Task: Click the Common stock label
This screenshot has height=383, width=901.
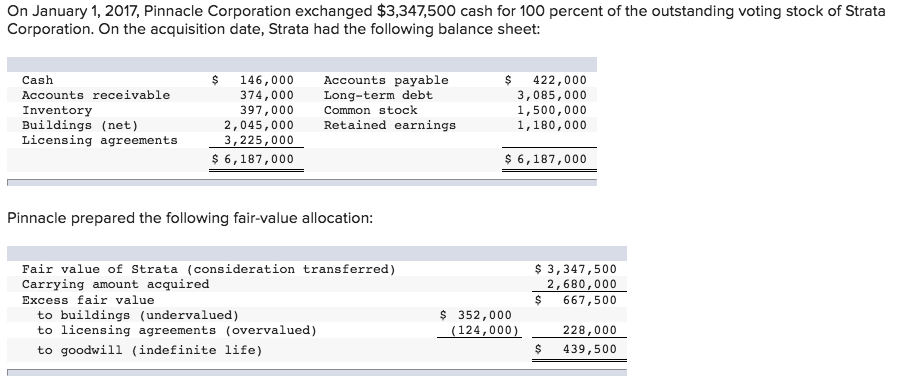Action: pos(371,110)
